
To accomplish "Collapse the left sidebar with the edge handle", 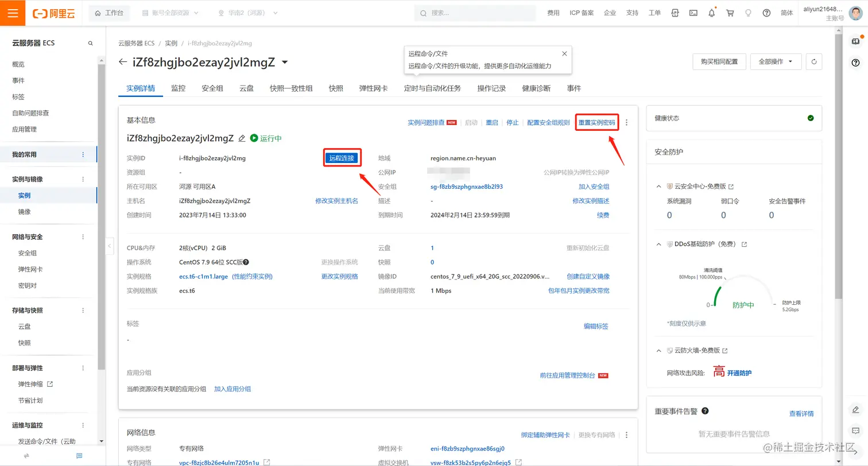I will click(110, 246).
